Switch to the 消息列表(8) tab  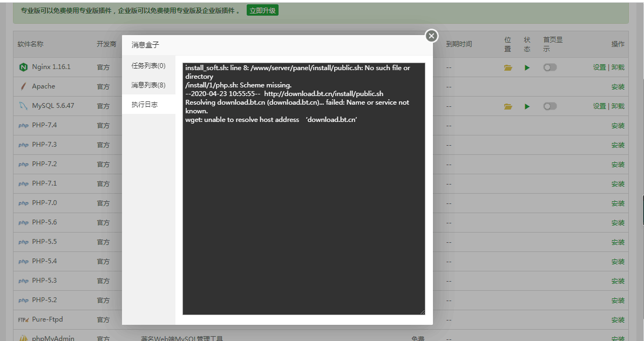tap(148, 85)
